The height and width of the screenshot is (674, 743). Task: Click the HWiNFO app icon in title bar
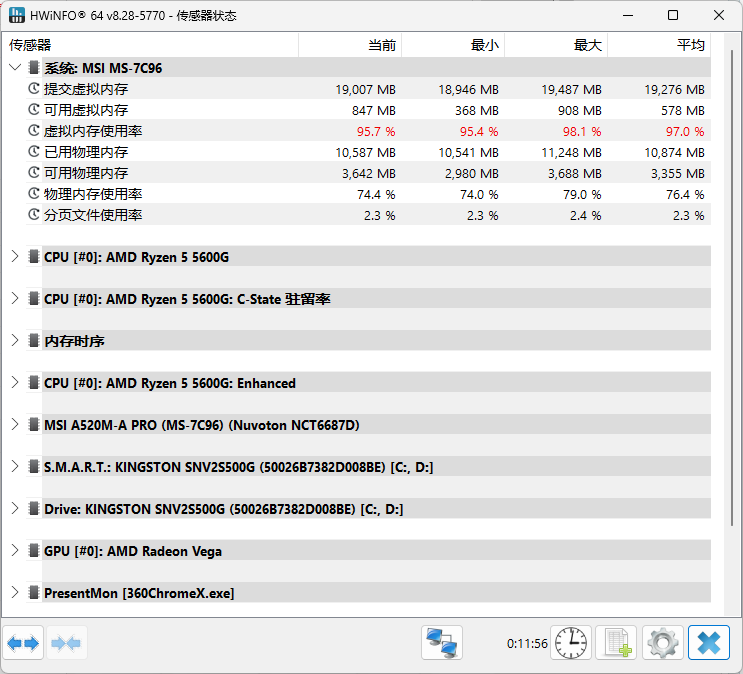click(x=17, y=15)
